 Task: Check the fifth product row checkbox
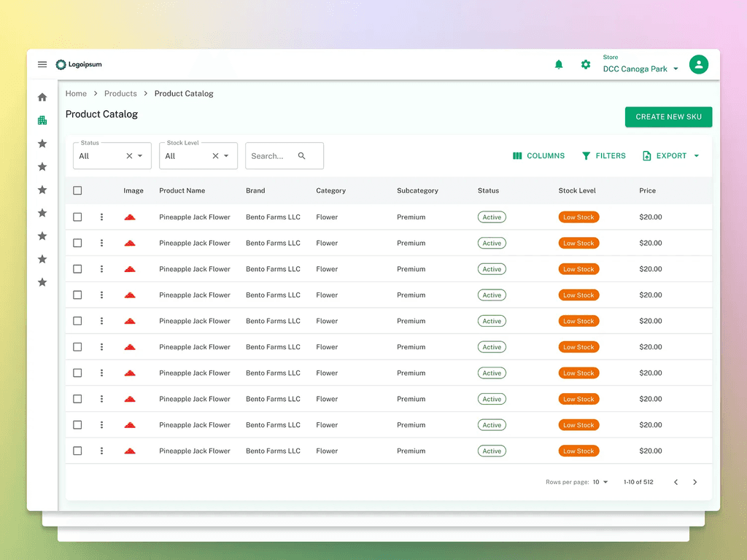[77, 321]
